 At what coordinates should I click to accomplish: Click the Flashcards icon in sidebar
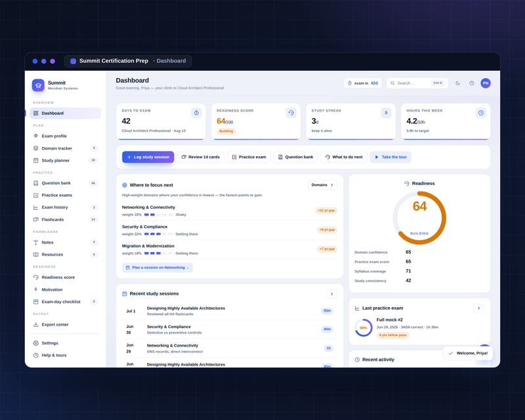click(36, 220)
